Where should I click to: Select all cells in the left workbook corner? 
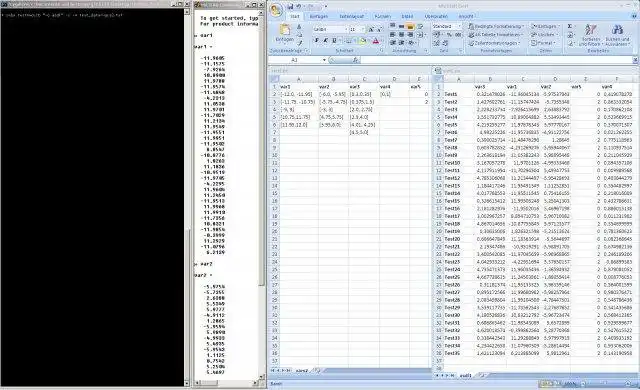click(x=274, y=79)
